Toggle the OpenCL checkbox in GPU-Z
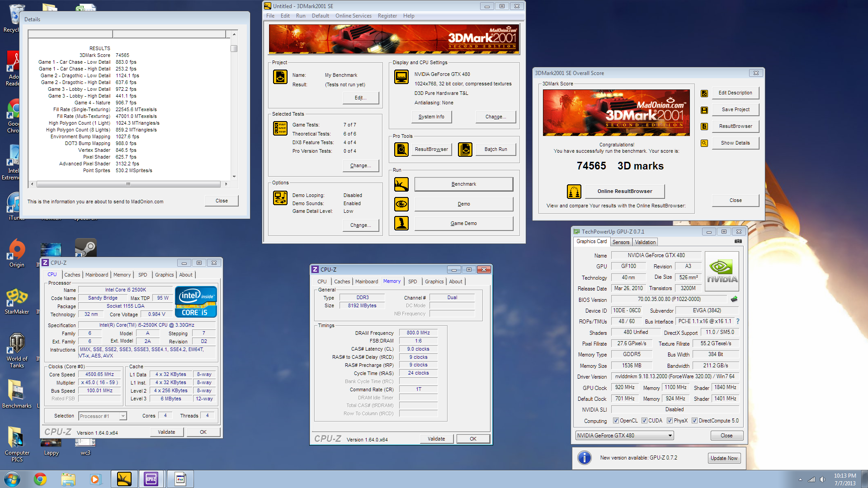 [x=616, y=421]
